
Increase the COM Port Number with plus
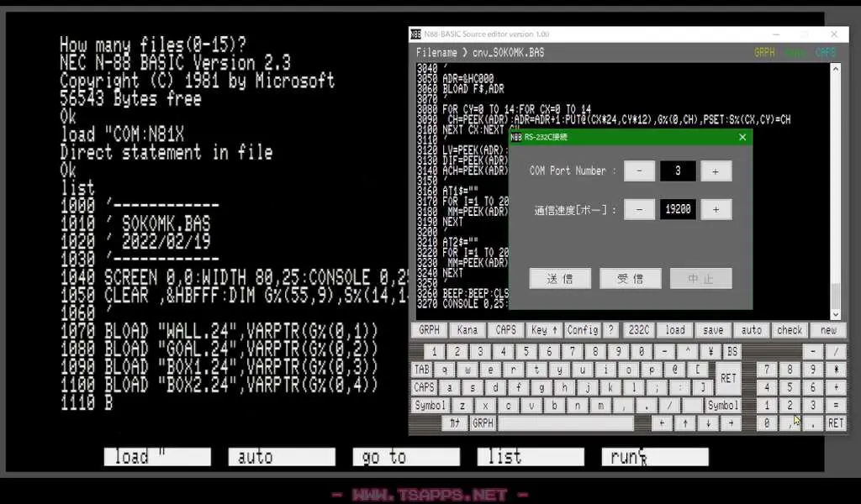[x=716, y=171]
